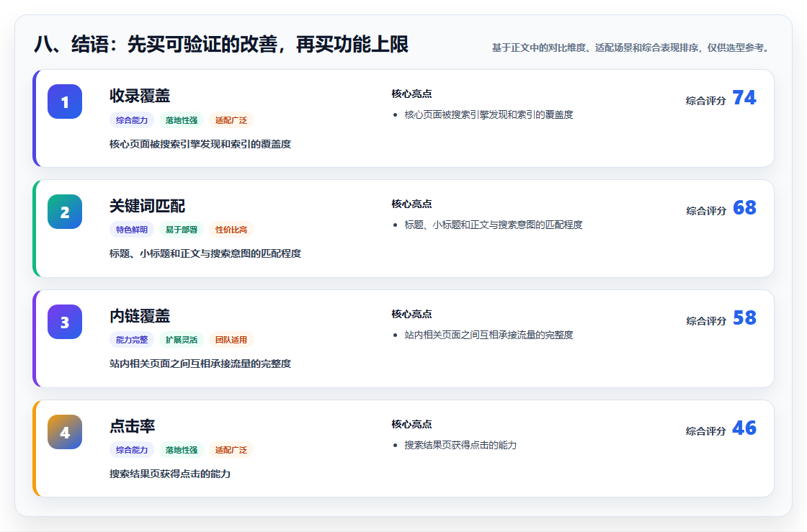Click 落地性强 tag in 收录覆盖 card
The height and width of the screenshot is (532, 807).
coord(182,120)
